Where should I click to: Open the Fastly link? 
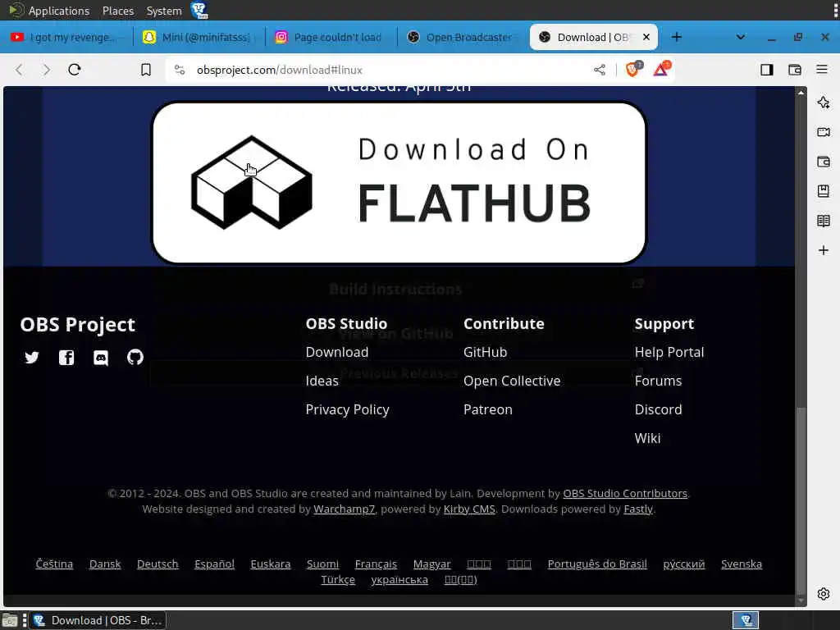(x=638, y=509)
